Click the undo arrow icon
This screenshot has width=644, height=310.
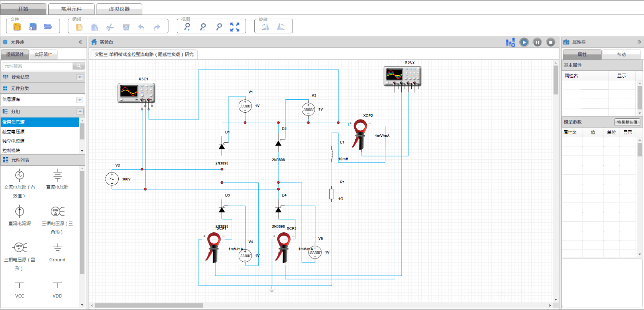click(141, 27)
